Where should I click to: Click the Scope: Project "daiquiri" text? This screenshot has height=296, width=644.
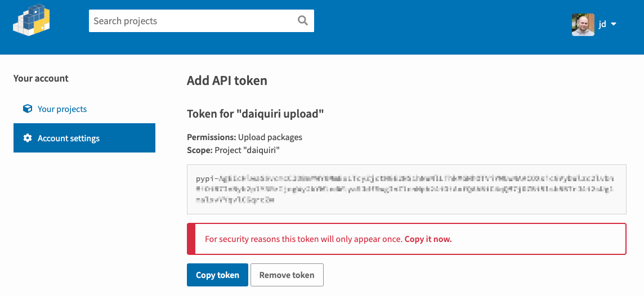(233, 150)
